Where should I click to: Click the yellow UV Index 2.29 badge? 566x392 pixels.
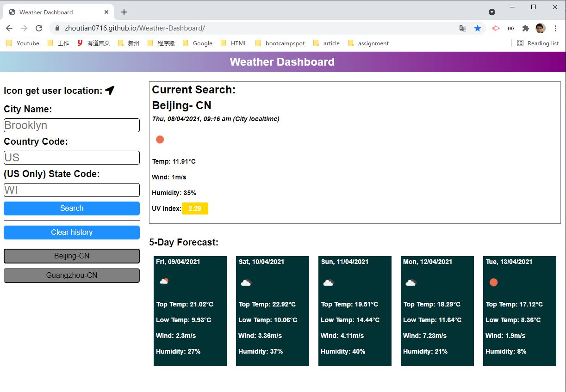point(195,208)
